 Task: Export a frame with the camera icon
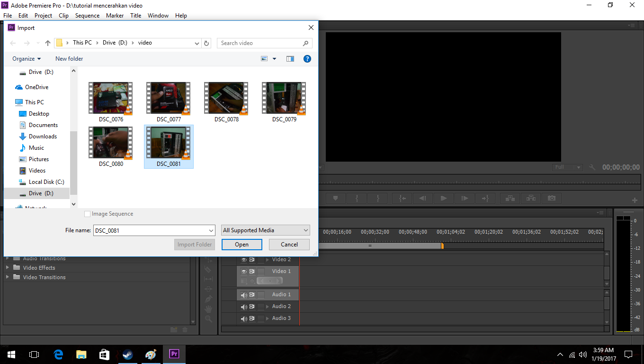552,199
